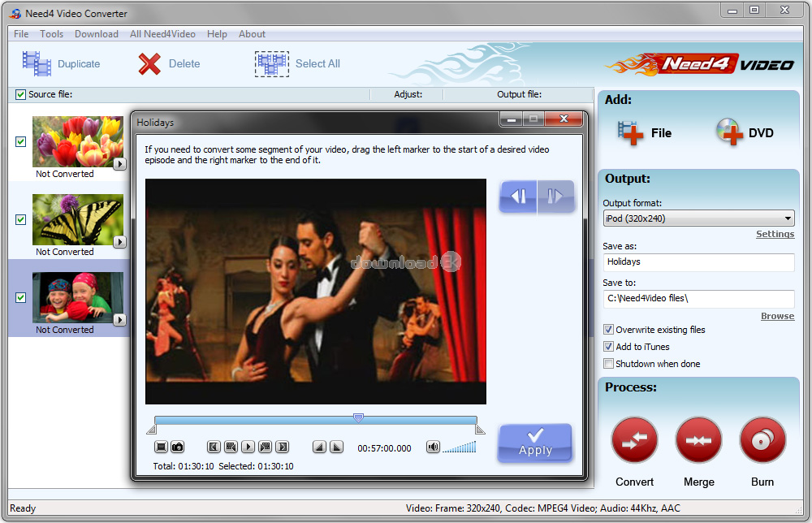Click the Adjust column header
Viewport: 812px width, 523px height.
coord(408,94)
